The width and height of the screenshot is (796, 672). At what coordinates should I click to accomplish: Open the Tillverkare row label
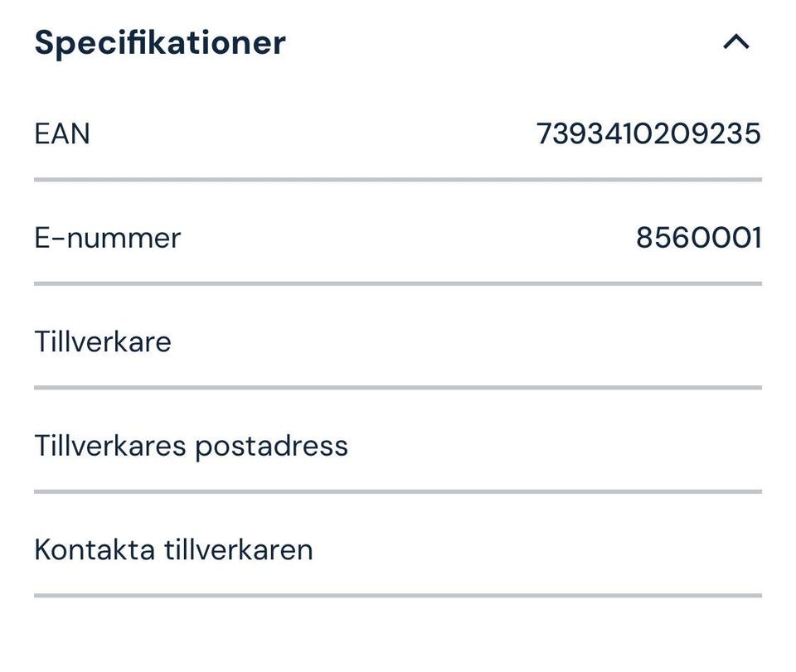pos(103,341)
